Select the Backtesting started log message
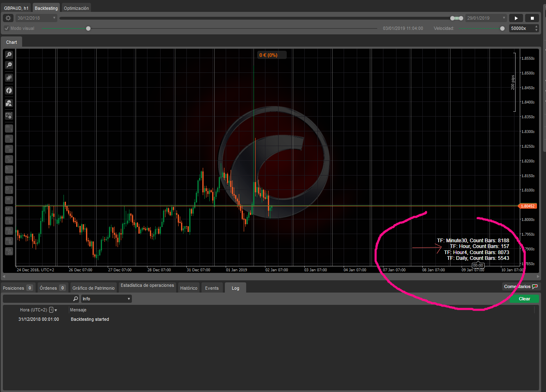The image size is (546, 392). [x=90, y=319]
